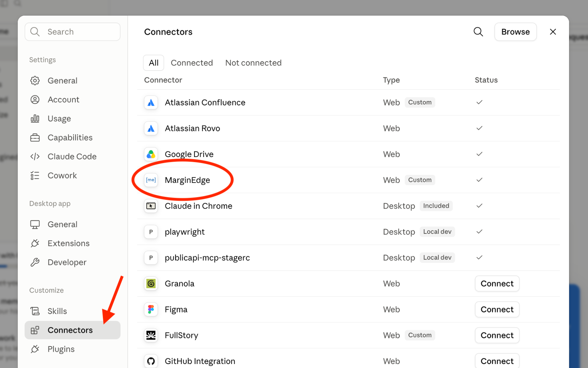Go to Usage settings
Screen dimensions: 588x368
click(x=72, y=119)
